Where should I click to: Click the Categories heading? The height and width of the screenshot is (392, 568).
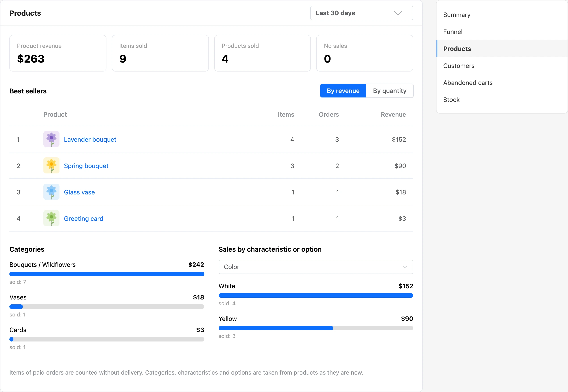27,249
